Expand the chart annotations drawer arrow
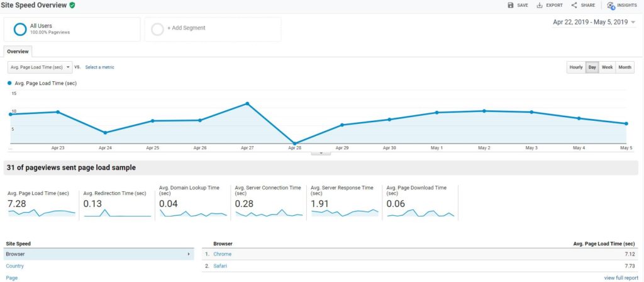Image resolution: width=644 pixels, height=282 pixels. point(321,153)
